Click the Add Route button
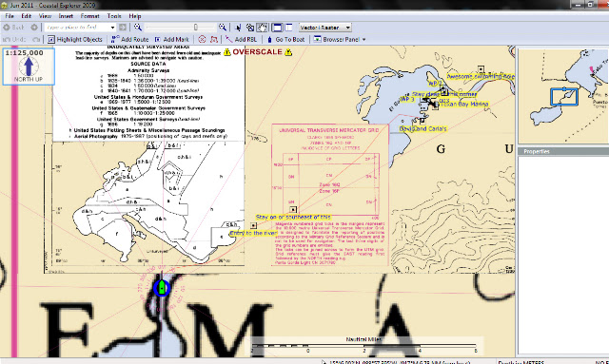 pyautogui.click(x=129, y=39)
